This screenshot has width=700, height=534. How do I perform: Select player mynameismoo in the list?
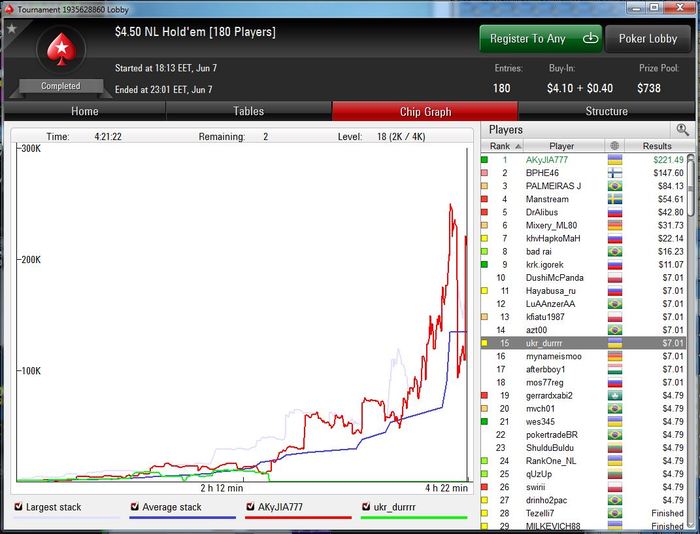point(583,356)
